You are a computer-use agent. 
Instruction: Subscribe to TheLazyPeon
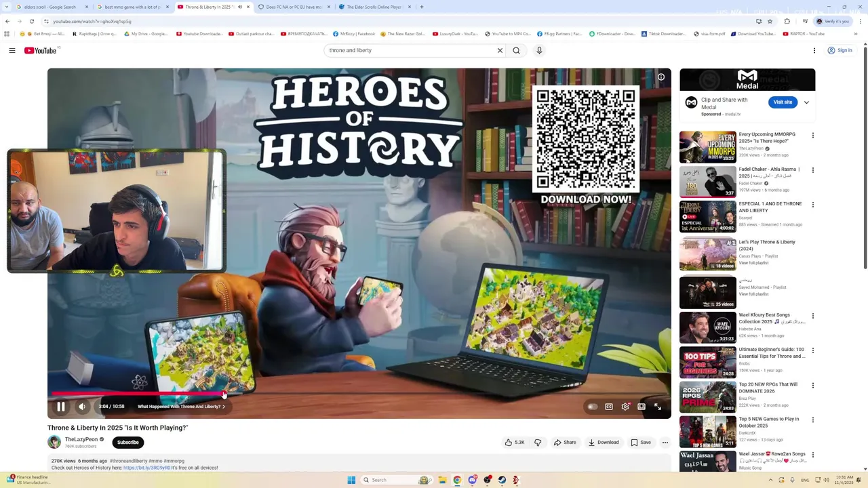(127, 443)
